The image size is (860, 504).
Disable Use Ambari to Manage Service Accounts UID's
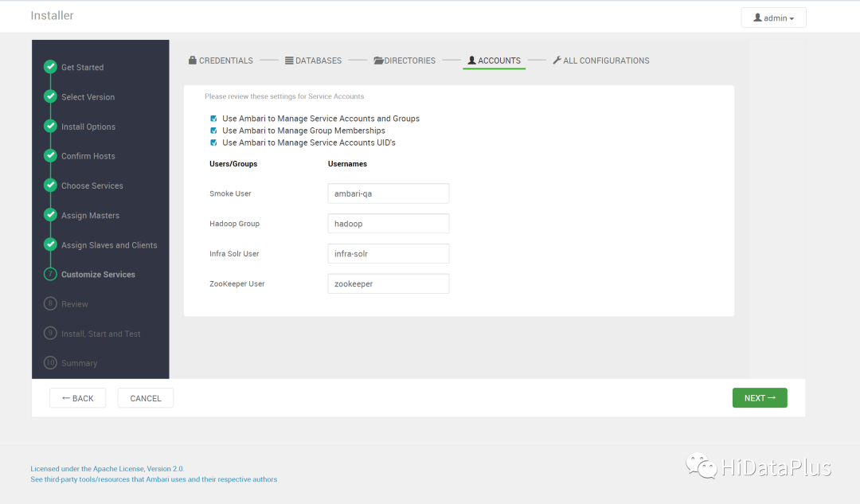213,143
